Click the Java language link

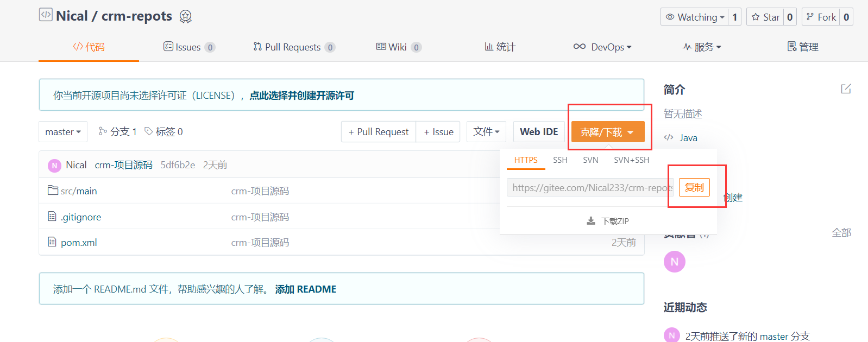coord(688,138)
